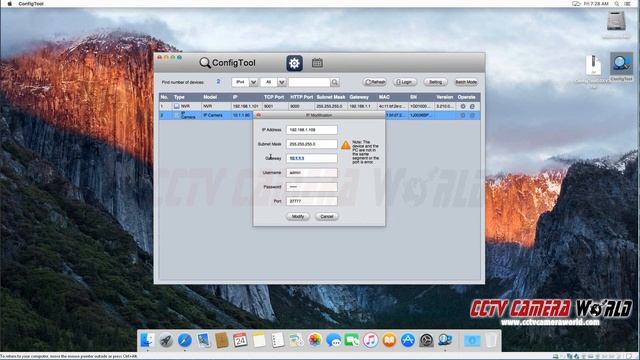
Task: Open the gear-icon configuration tab in ConfigTool
Action: [x=294, y=63]
